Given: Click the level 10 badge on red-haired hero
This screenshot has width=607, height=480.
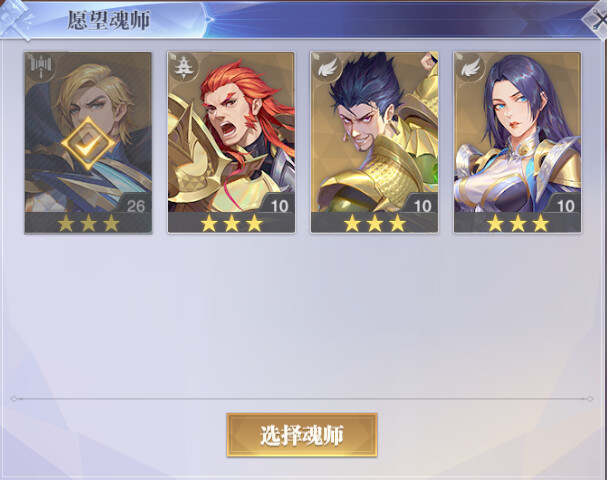Looking at the screenshot, I should (x=278, y=205).
